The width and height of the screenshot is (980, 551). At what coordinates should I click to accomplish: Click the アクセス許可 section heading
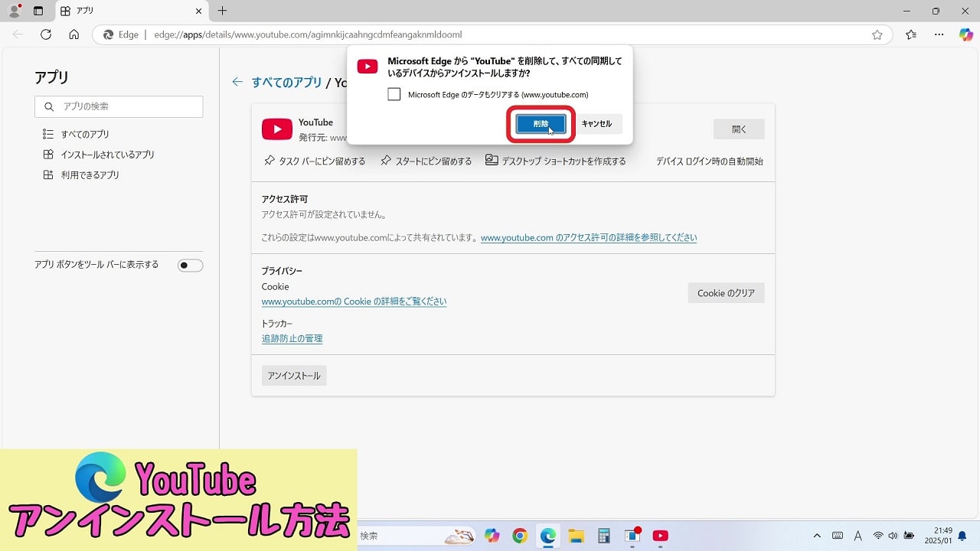click(x=285, y=199)
